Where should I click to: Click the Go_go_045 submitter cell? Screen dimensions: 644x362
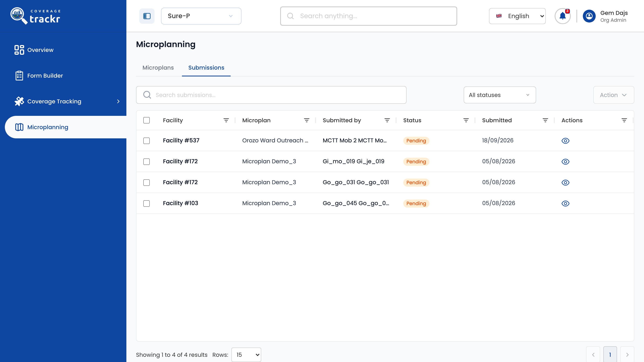(x=356, y=203)
